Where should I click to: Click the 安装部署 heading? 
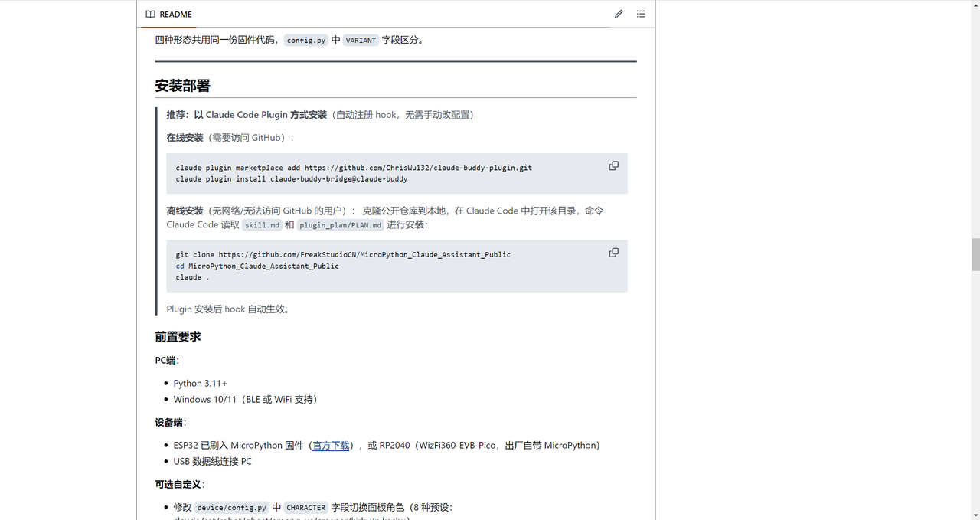[x=182, y=86]
